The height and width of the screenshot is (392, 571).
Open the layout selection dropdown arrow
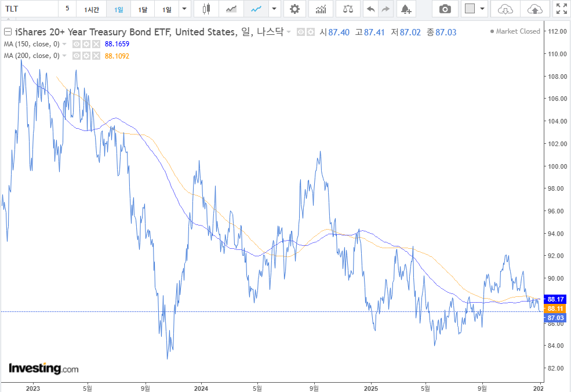point(482,9)
